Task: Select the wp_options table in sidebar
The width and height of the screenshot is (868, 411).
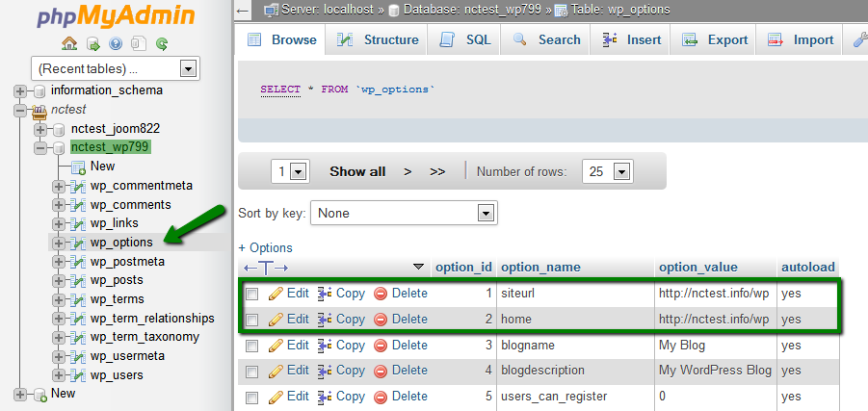Action: pos(121,243)
